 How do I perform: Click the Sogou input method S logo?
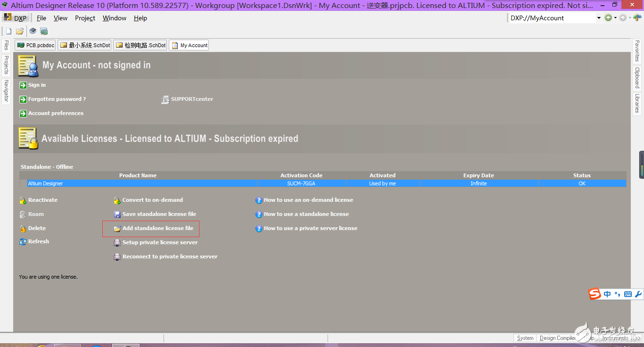tap(595, 294)
